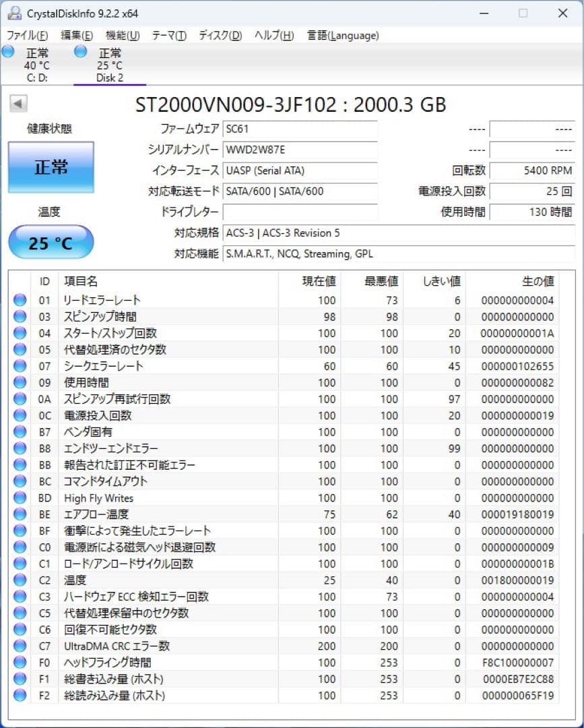Click the status dot beside UltraDMA CRC エラー数
Image resolution: width=584 pixels, height=728 pixels.
tap(20, 646)
